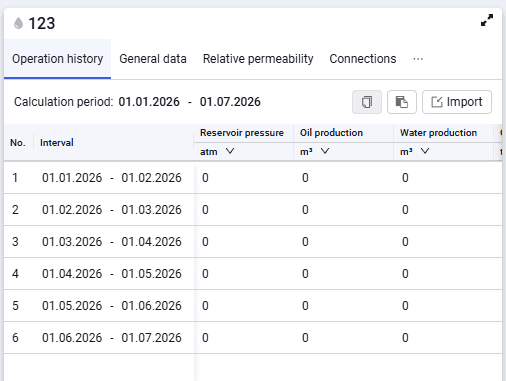
Task: Click the well name 123 title
Action: [x=42, y=23]
